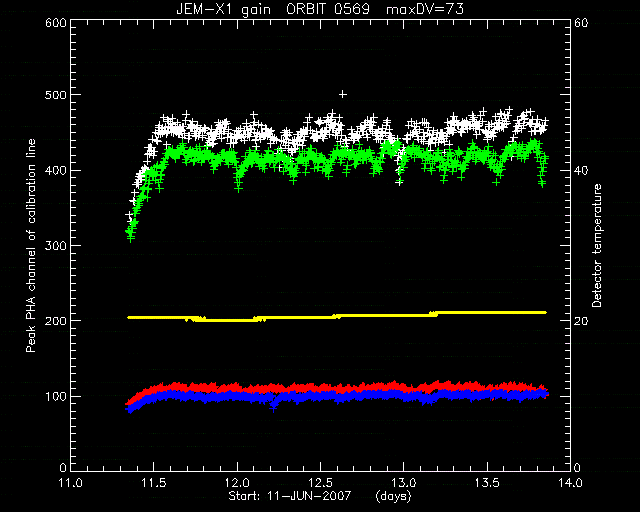Click the green rising curve start near 320
The width and height of the screenshot is (640, 512).
pyautogui.click(x=131, y=234)
